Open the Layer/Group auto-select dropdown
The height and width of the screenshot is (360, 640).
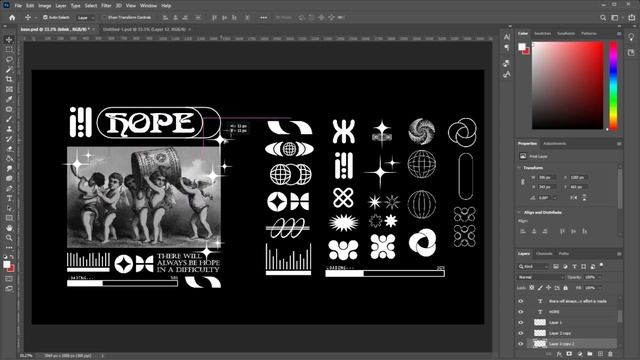point(85,18)
